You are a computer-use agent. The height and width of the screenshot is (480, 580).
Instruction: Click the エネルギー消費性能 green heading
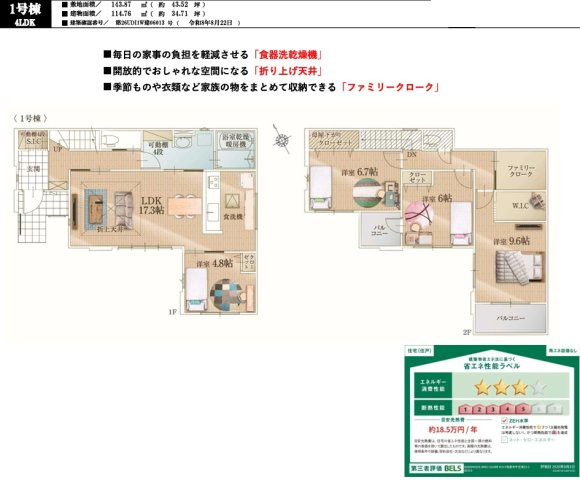(x=433, y=385)
